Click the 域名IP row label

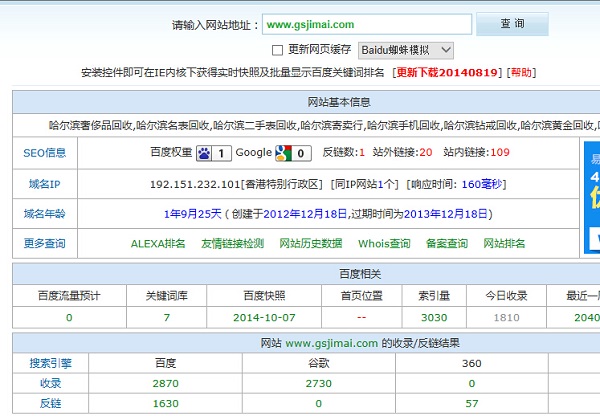click(45, 184)
